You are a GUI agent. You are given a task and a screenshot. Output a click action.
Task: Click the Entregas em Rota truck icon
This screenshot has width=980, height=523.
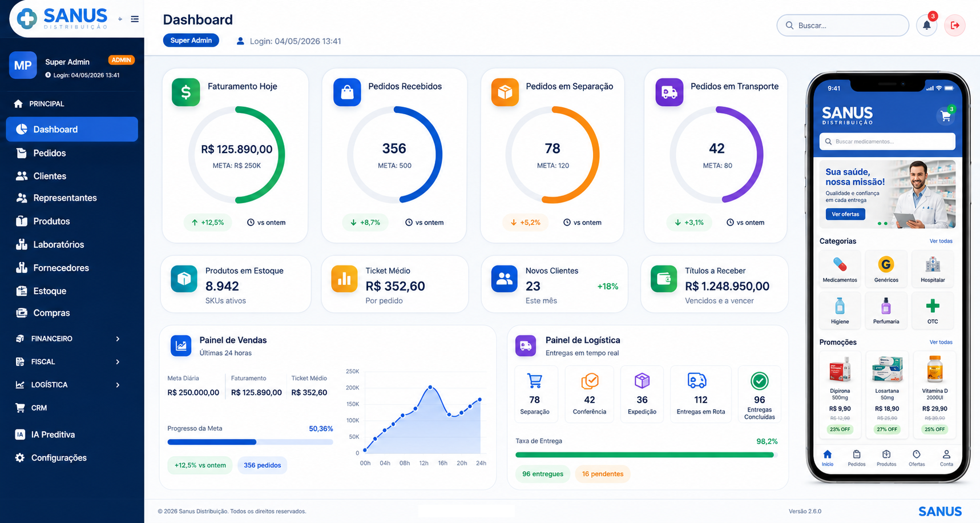697,380
